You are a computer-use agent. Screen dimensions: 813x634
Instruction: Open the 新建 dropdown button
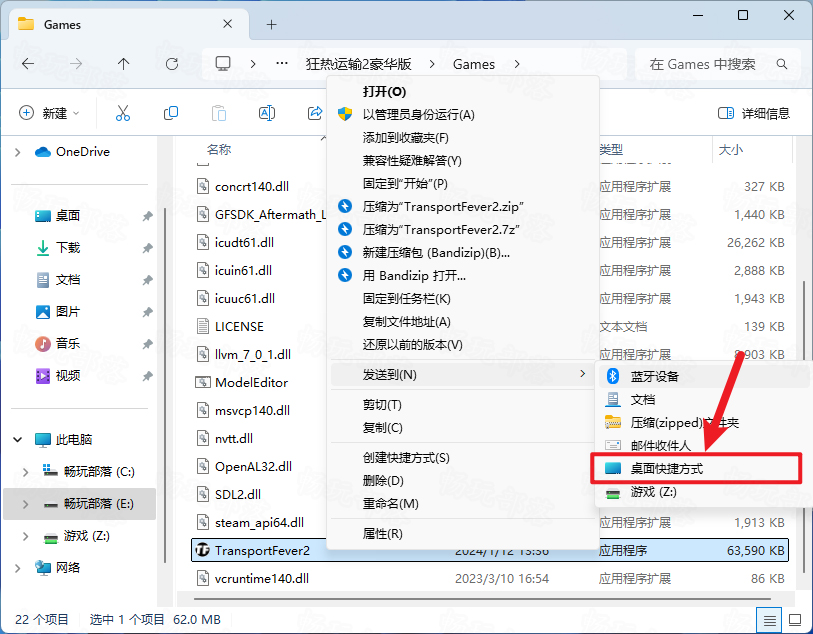pyautogui.click(x=49, y=113)
